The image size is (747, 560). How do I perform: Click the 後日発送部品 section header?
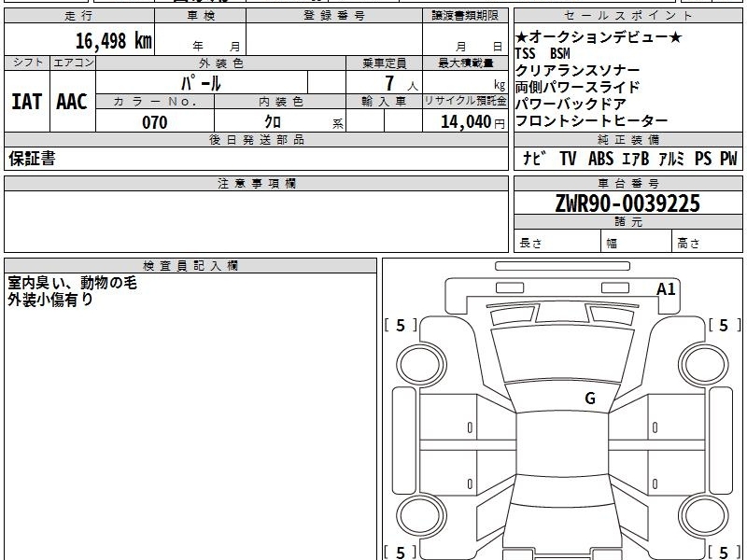(x=256, y=139)
